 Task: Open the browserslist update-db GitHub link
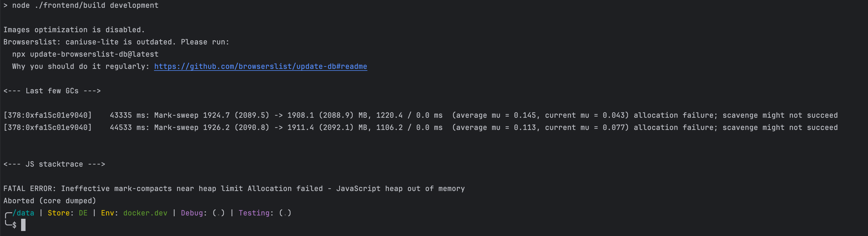click(261, 66)
